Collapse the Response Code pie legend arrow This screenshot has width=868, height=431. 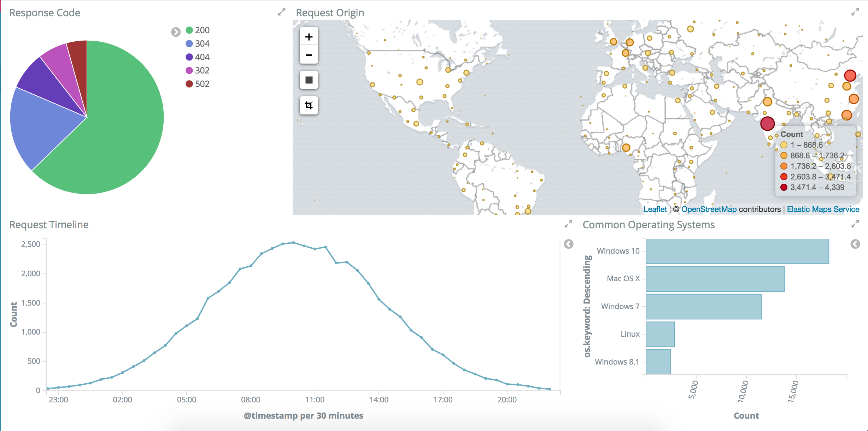[176, 32]
